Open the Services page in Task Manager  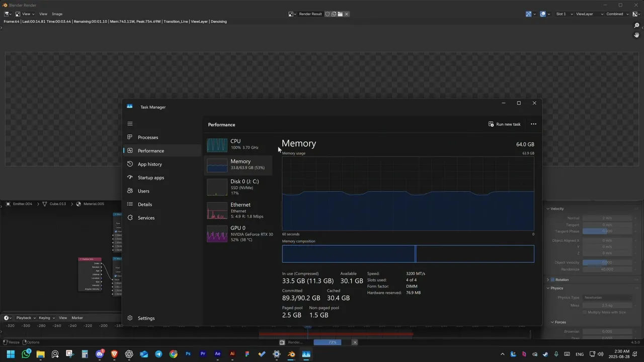pos(162,218)
